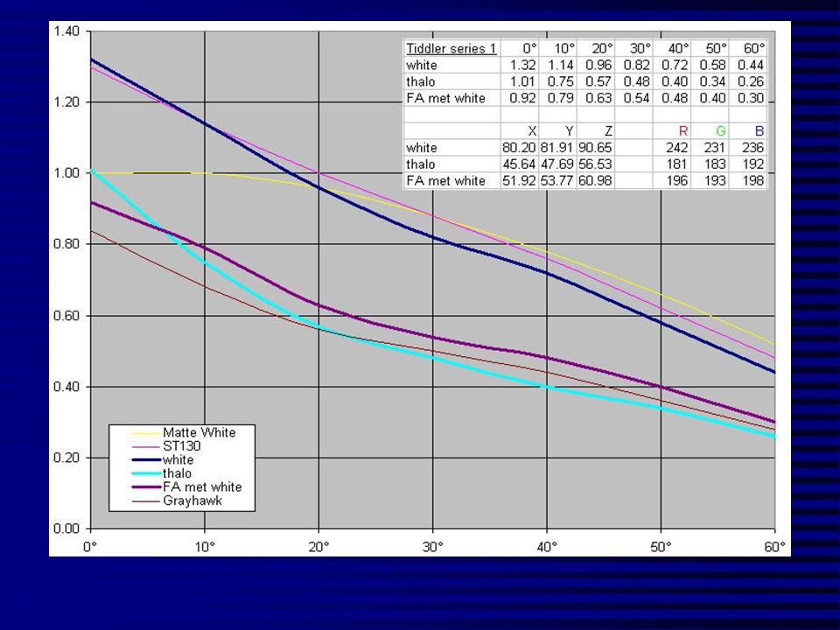This screenshot has height=630, width=840.
Task: Select the 0.44 value under 60°
Action: point(751,65)
